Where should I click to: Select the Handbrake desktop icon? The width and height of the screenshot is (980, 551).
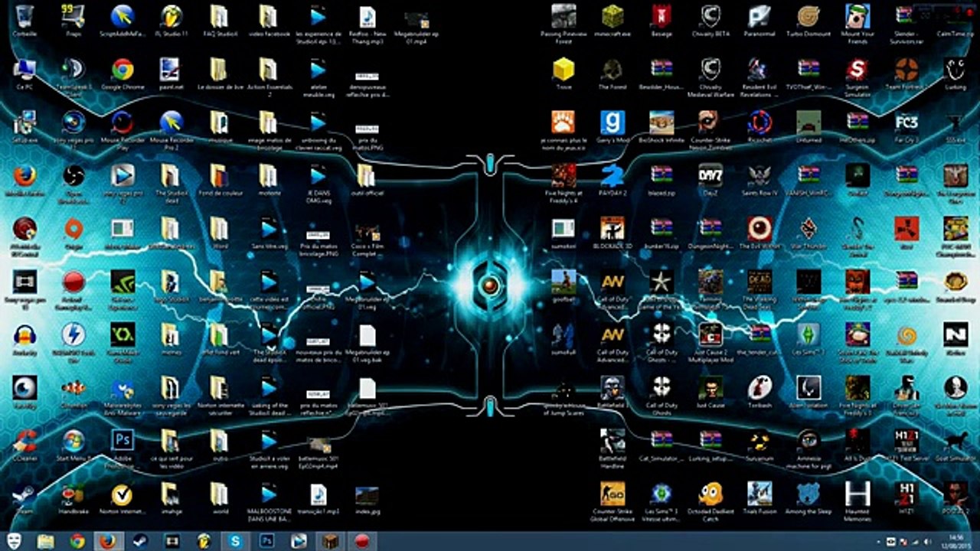(x=73, y=494)
